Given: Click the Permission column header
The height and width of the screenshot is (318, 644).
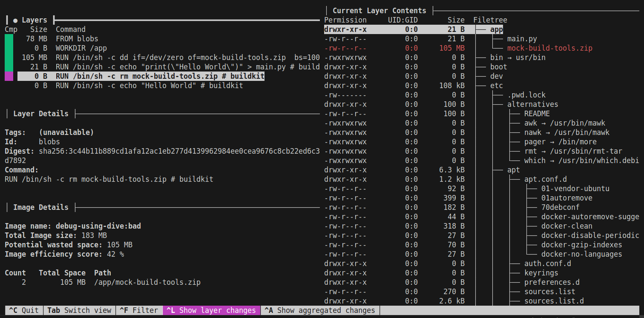Looking at the screenshot, I should pos(345,20).
